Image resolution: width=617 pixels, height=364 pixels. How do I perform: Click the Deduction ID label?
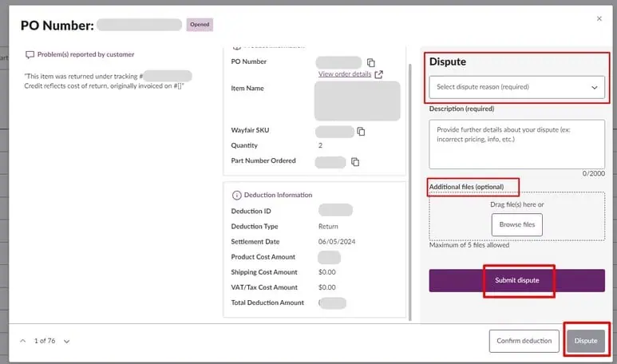(251, 212)
